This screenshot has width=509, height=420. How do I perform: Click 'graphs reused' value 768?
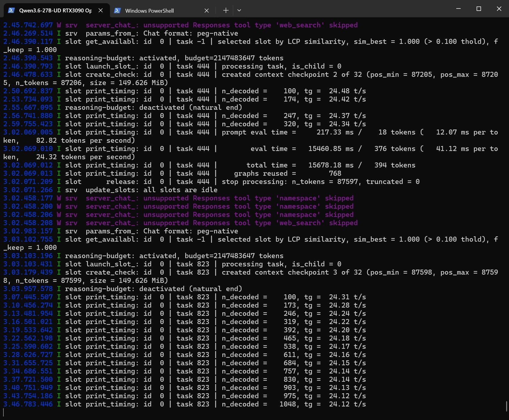click(335, 173)
